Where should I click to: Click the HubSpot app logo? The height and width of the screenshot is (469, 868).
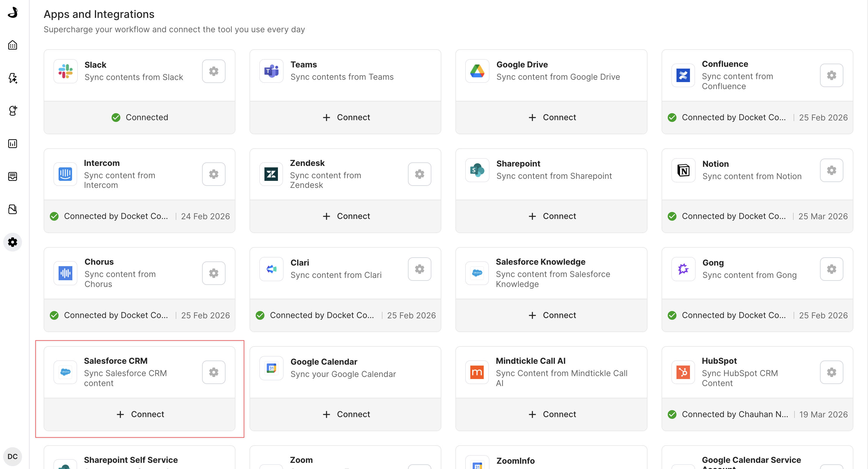tap(683, 372)
